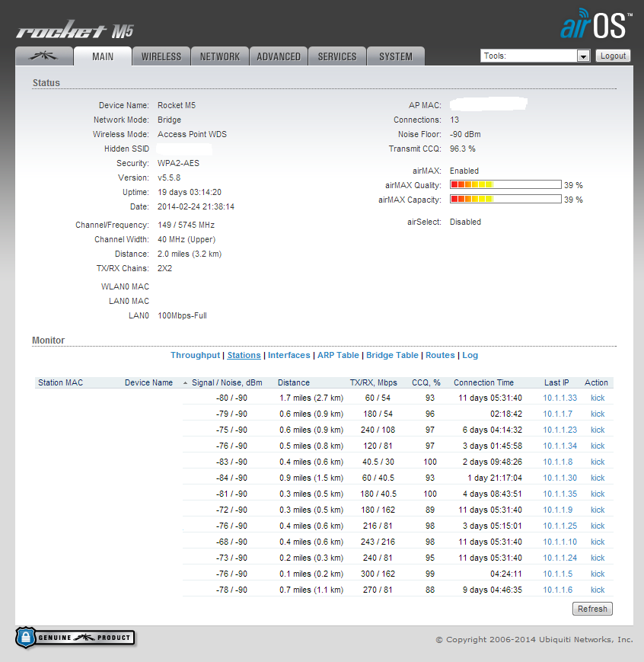Screen dimensions: 644x662
Task: Open station IP 10.1.1.7
Action: pyautogui.click(x=557, y=414)
